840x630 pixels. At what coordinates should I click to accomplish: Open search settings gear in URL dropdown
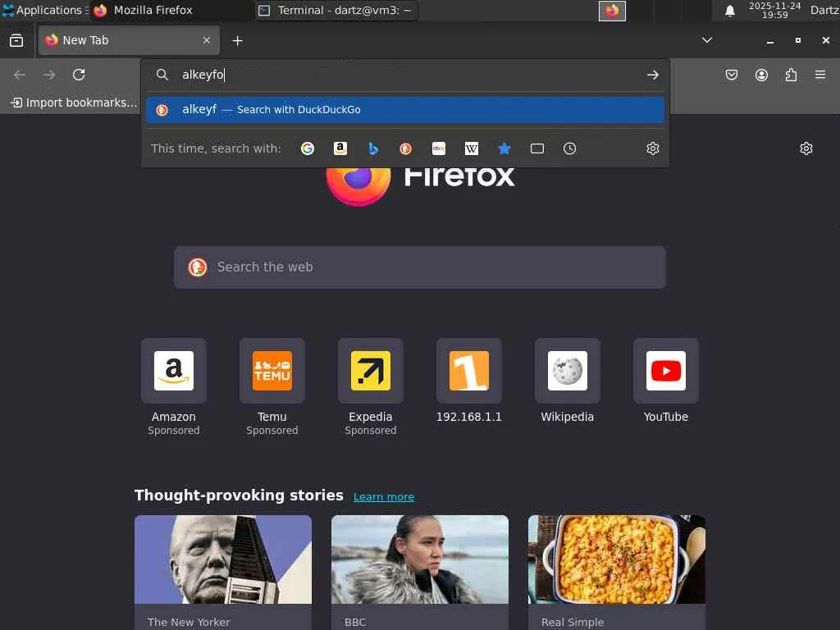point(652,148)
